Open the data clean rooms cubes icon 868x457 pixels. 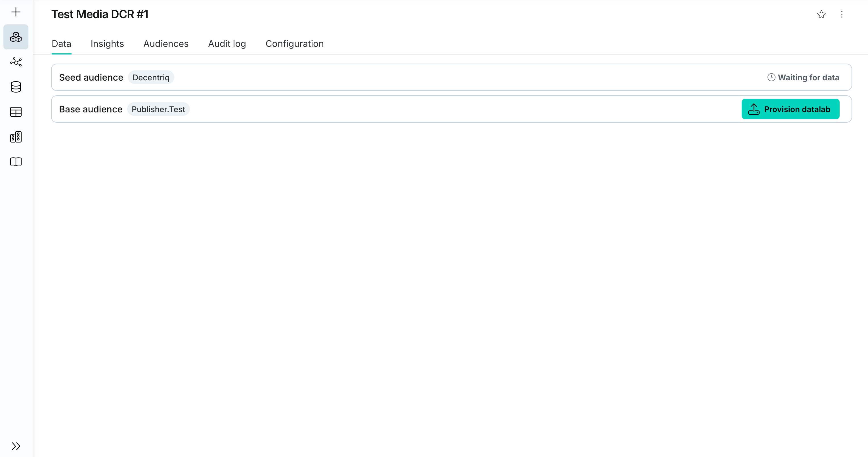pyautogui.click(x=16, y=37)
